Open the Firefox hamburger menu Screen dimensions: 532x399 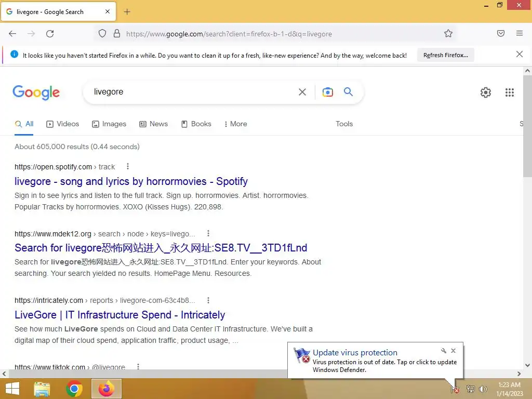(x=520, y=33)
